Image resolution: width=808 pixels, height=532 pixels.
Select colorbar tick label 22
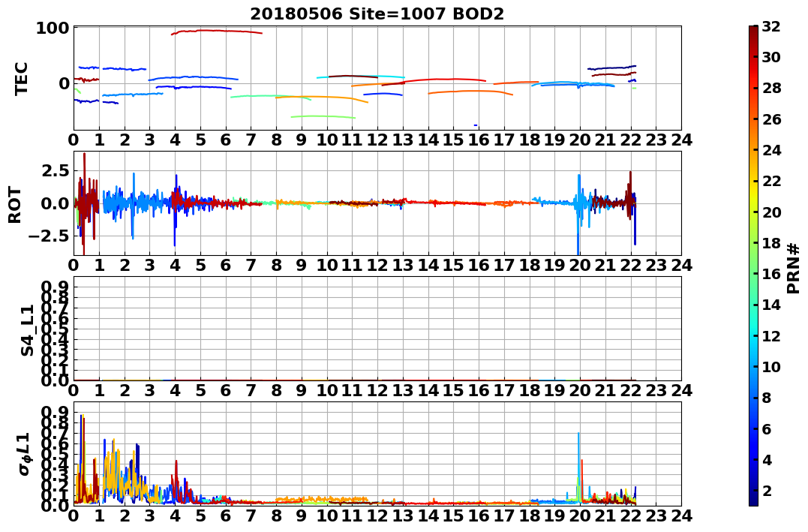(771, 181)
